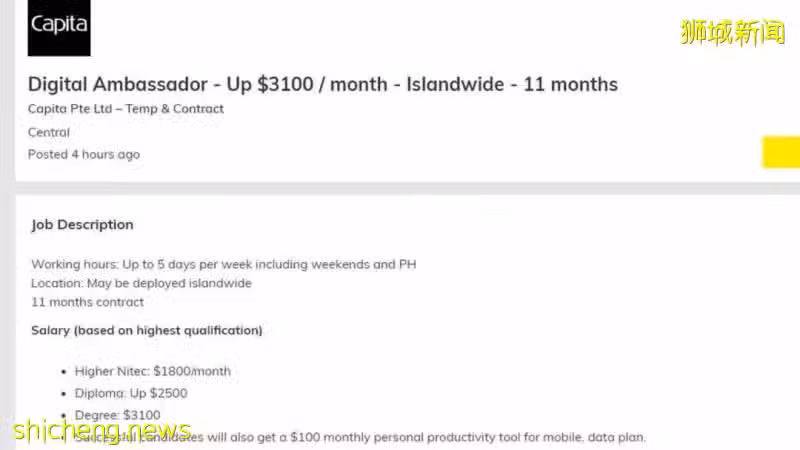Click the yellow button at right edge
800x450 pixels.
coord(781,152)
